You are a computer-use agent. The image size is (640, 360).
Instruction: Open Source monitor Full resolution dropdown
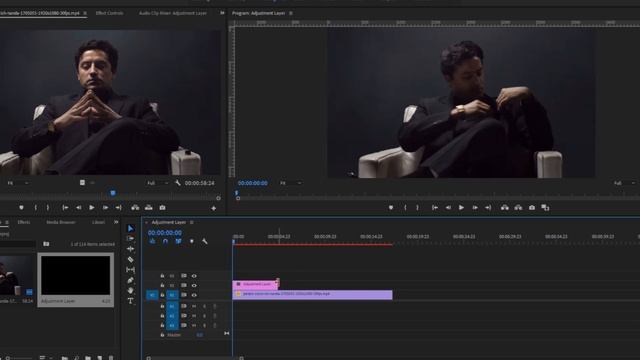tap(158, 183)
